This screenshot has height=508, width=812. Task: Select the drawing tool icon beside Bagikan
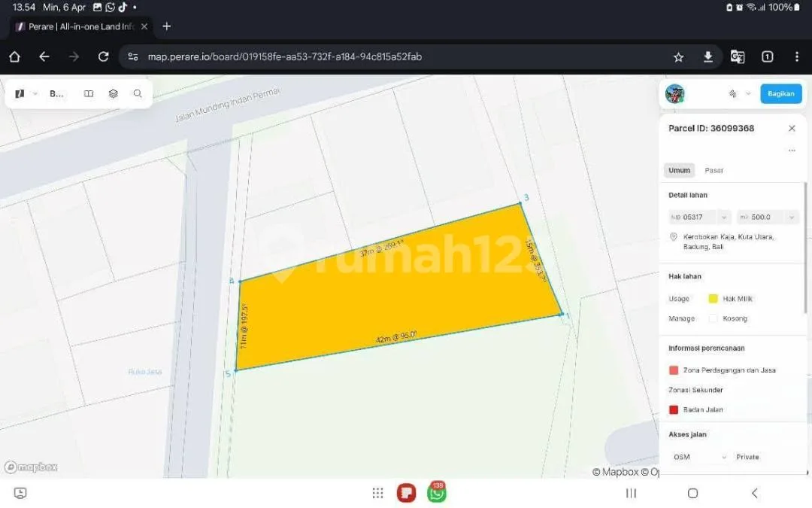click(x=733, y=94)
